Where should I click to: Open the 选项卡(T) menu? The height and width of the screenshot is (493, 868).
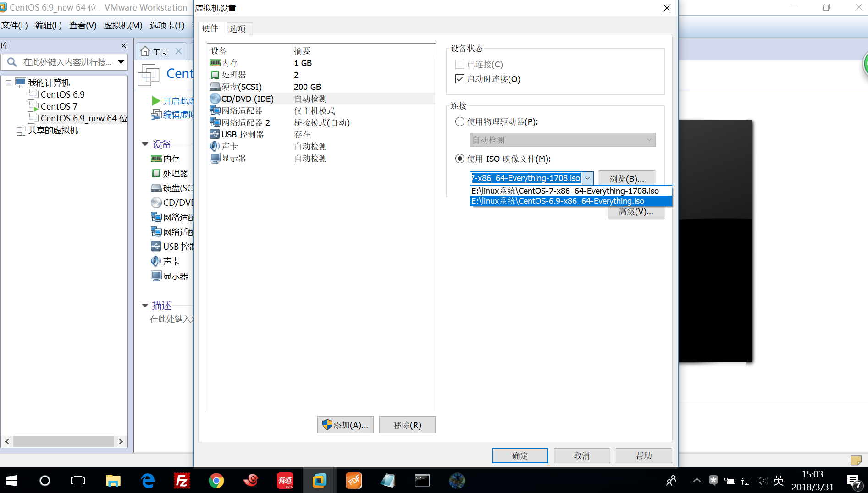click(x=167, y=25)
